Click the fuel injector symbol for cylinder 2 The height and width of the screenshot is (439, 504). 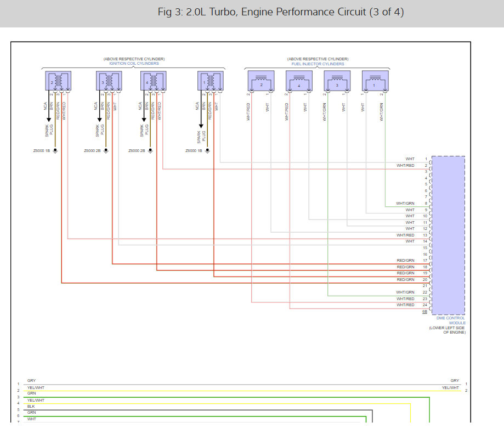[x=261, y=81]
